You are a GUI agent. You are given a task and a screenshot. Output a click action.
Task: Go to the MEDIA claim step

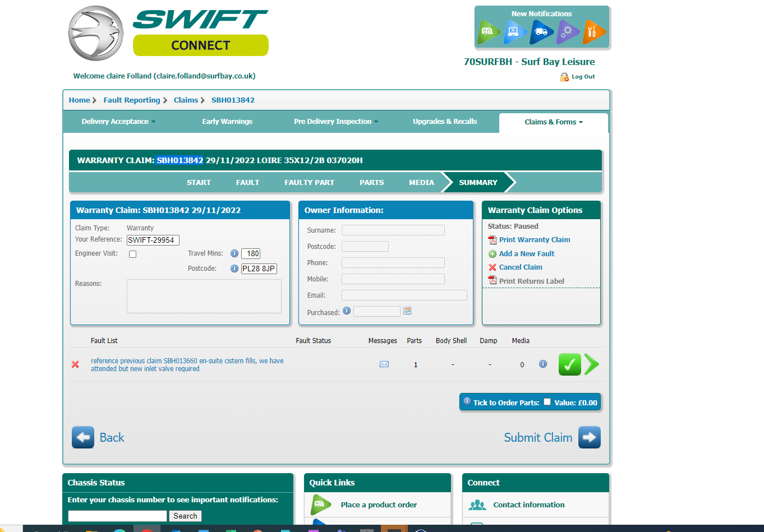[421, 183]
